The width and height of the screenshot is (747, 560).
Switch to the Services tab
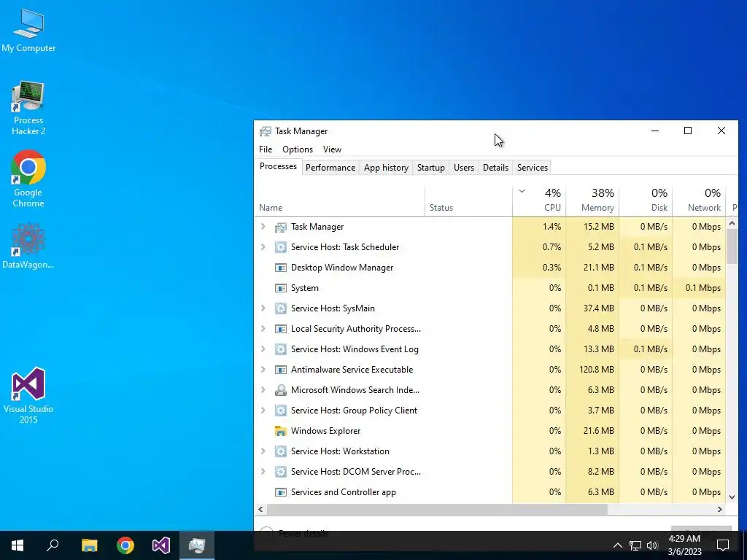(532, 168)
